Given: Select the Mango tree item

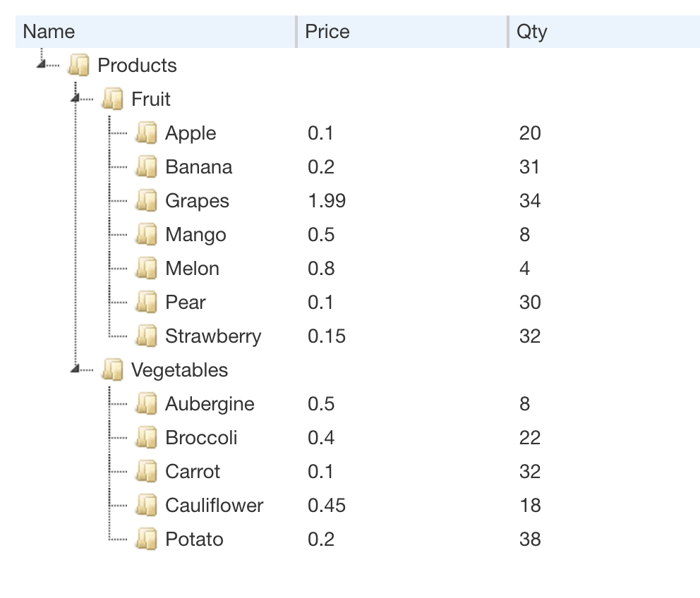Looking at the screenshot, I should coord(195,235).
